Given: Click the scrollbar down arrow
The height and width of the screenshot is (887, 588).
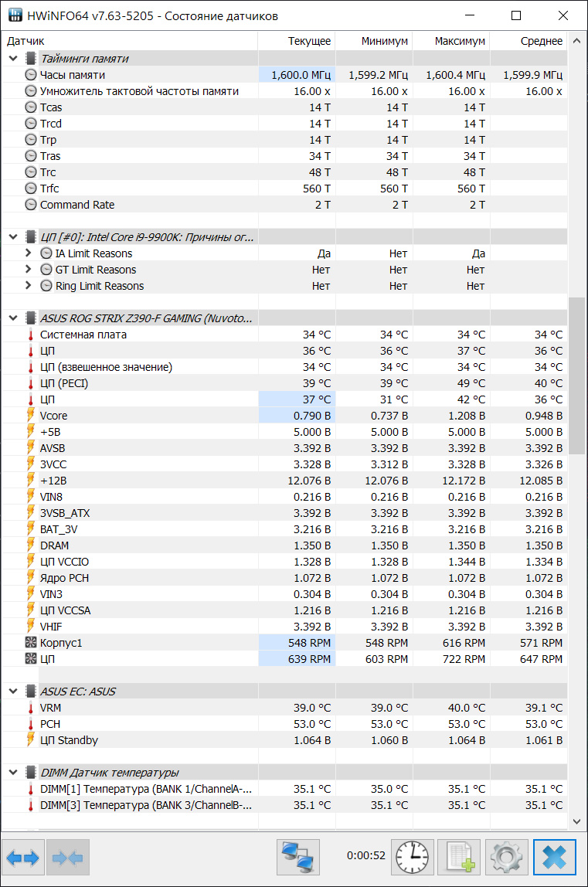Looking at the screenshot, I should point(576,821).
